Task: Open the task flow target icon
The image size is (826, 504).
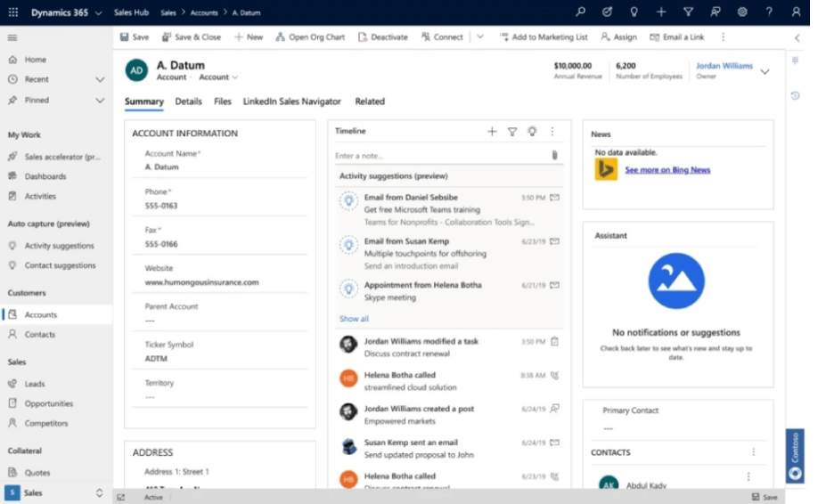Action: click(607, 12)
